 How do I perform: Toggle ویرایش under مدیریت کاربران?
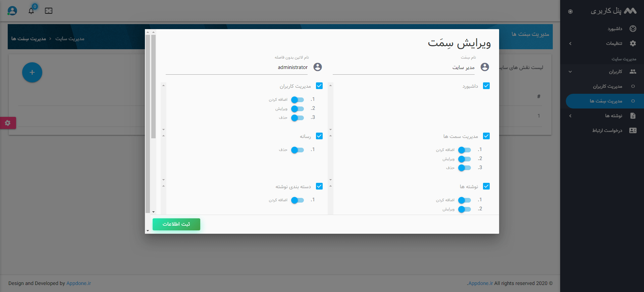pyautogui.click(x=298, y=108)
